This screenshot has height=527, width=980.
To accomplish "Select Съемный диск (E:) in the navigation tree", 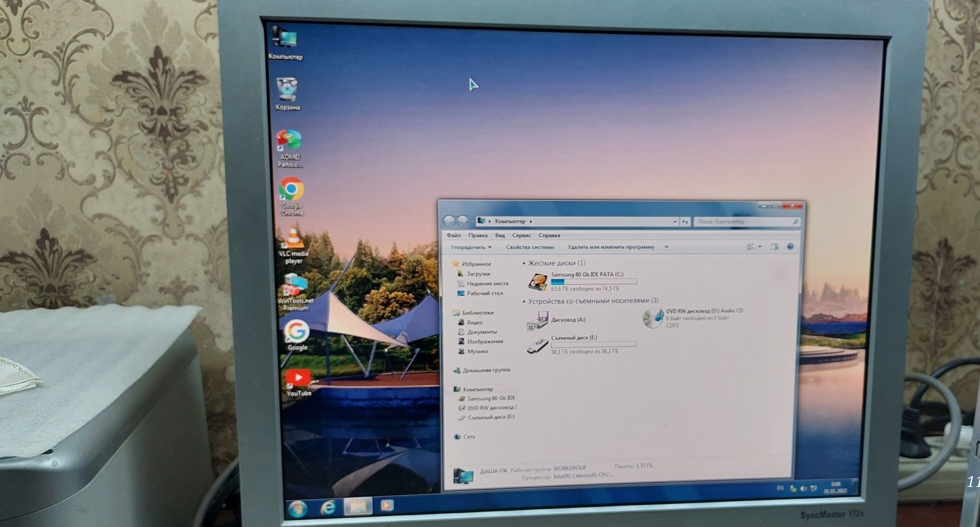I will (486, 417).
